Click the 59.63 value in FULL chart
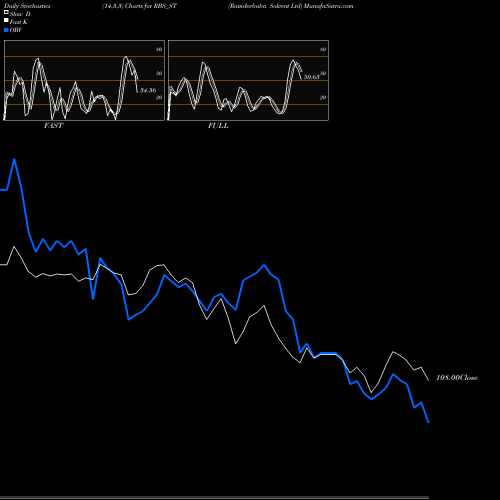 [x=311, y=77]
